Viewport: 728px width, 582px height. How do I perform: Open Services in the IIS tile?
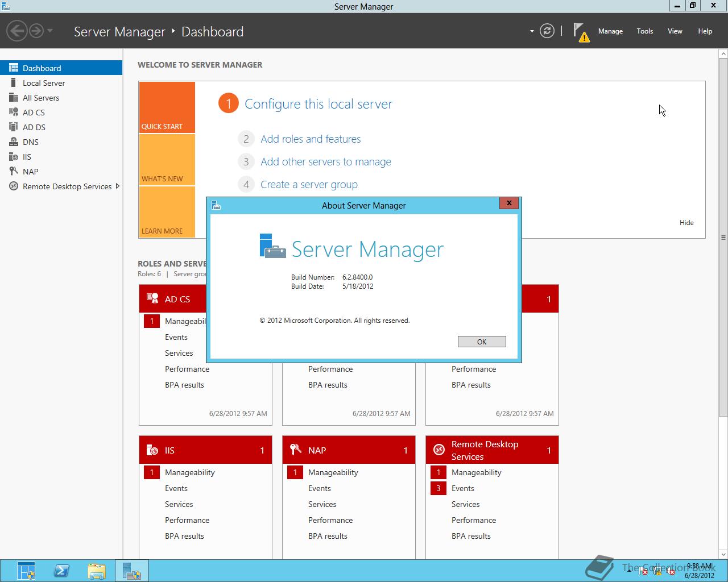coord(179,504)
